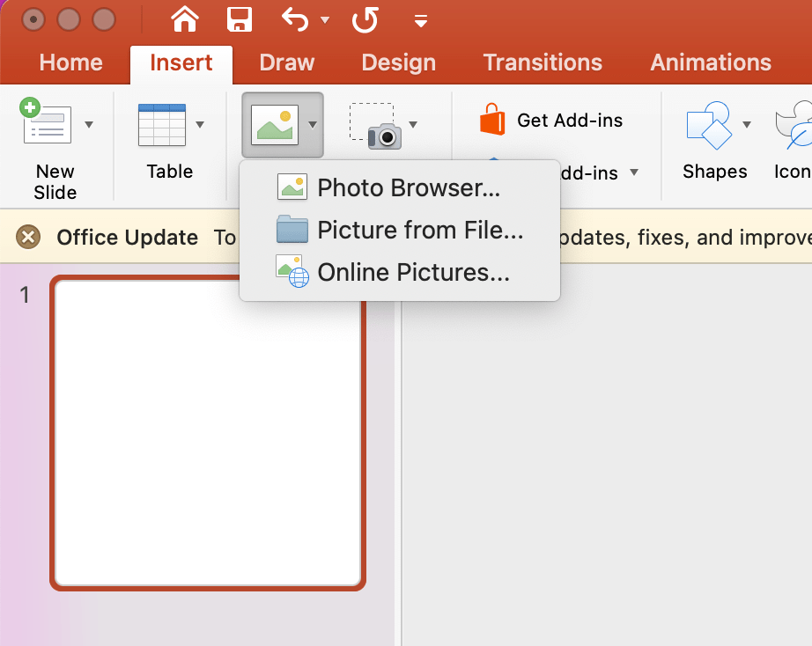Click the Get Add-ins store icon
Viewport: 812px width, 646px height.
pyautogui.click(x=492, y=120)
